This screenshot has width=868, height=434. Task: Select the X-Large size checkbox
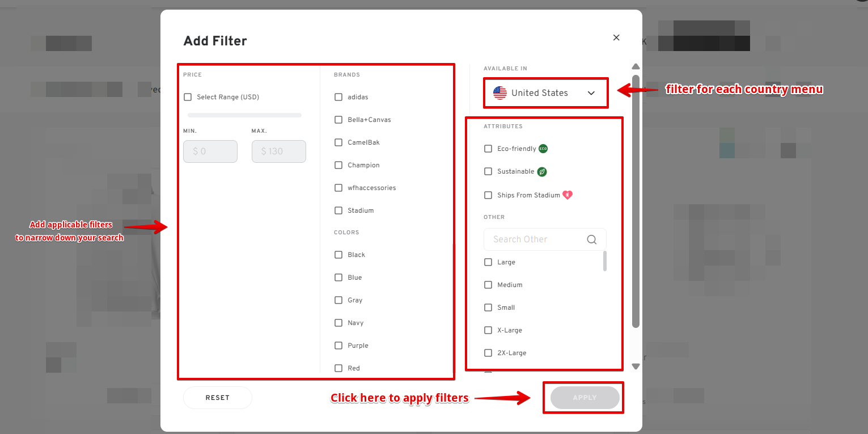[488, 330]
